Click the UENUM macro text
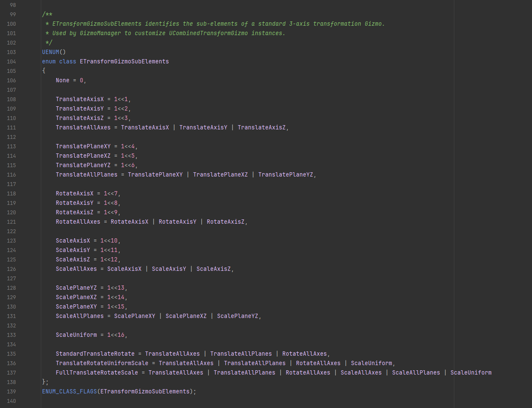This screenshot has height=408, width=532. click(x=51, y=52)
